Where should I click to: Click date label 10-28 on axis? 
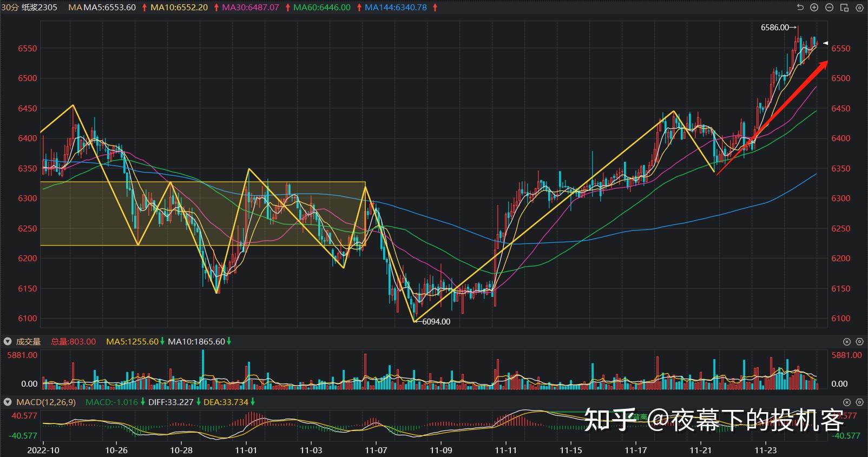point(181,450)
